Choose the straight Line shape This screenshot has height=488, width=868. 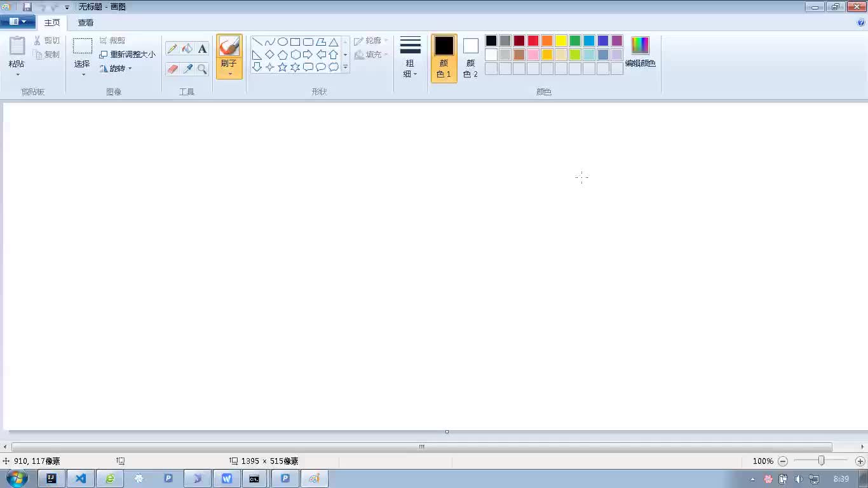pyautogui.click(x=257, y=42)
